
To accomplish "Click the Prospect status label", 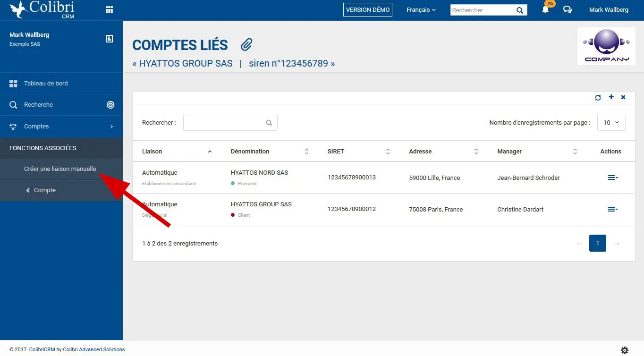I will 247,183.
